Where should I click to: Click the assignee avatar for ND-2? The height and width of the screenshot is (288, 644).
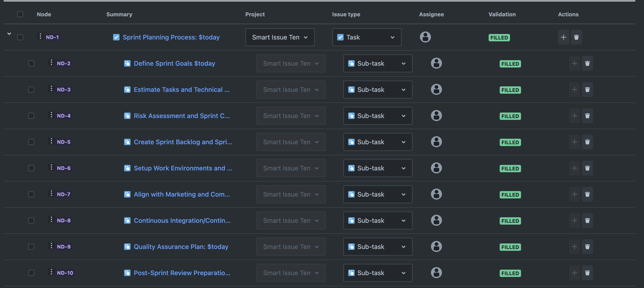pyautogui.click(x=436, y=63)
